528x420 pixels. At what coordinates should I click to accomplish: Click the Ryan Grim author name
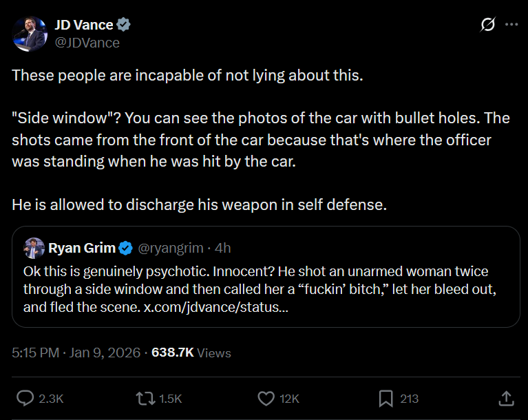point(83,247)
